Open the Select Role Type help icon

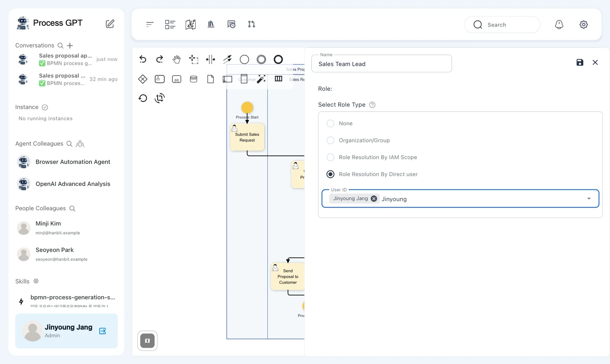372,105
